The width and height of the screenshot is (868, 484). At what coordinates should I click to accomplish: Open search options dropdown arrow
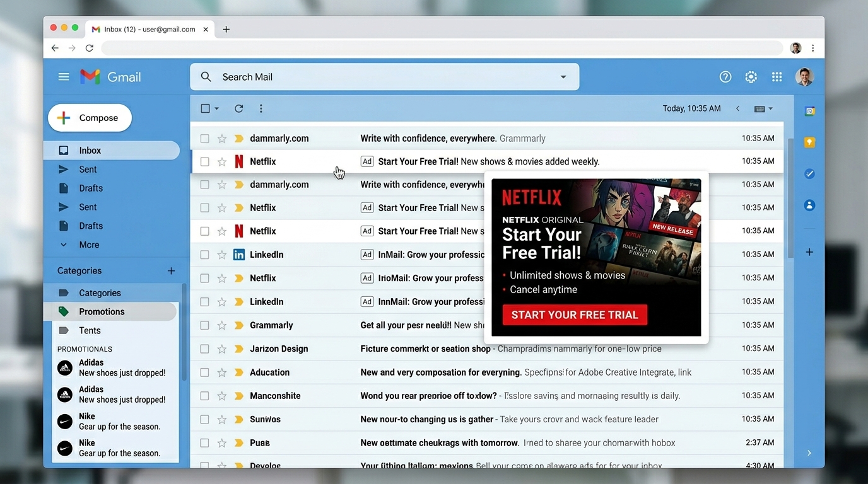click(x=563, y=77)
